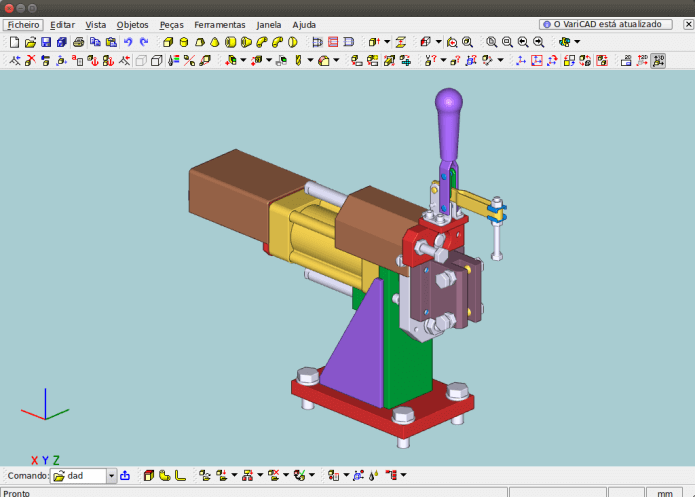The image size is (695, 497).
Task: Open dropdown next to drill tool
Action: [310, 60]
